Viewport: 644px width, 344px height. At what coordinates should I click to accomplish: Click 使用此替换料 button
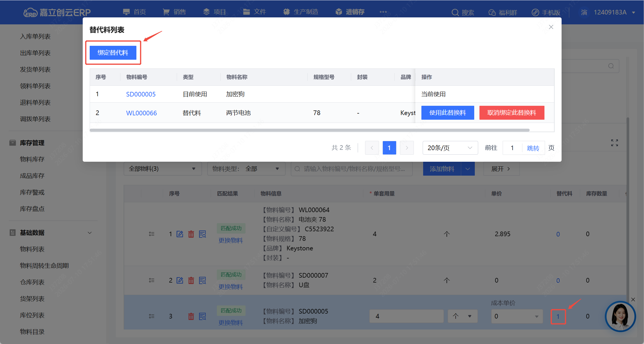coord(448,113)
